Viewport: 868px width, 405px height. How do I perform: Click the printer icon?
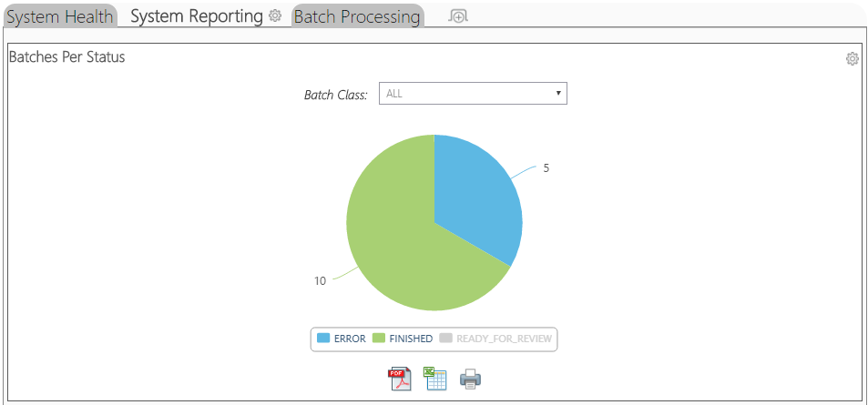[x=471, y=380]
